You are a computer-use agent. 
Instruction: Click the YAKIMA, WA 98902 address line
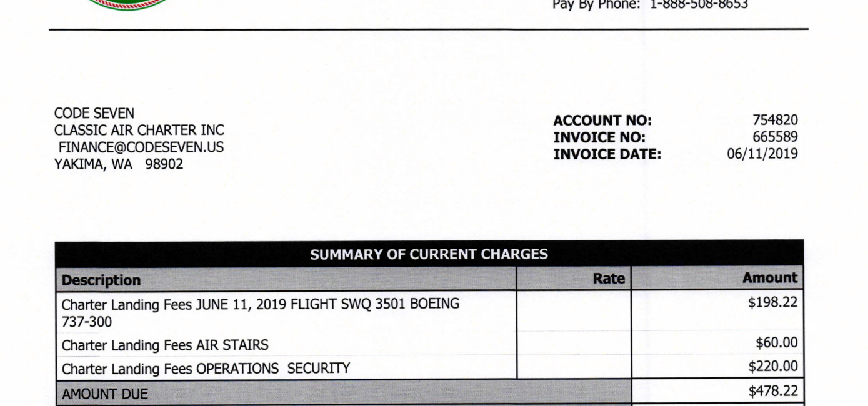(x=119, y=166)
